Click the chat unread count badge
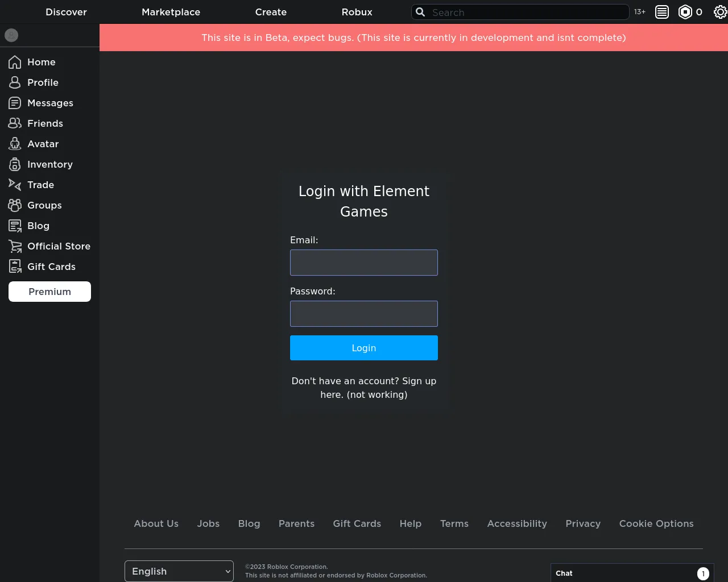The height and width of the screenshot is (582, 728). (x=703, y=573)
